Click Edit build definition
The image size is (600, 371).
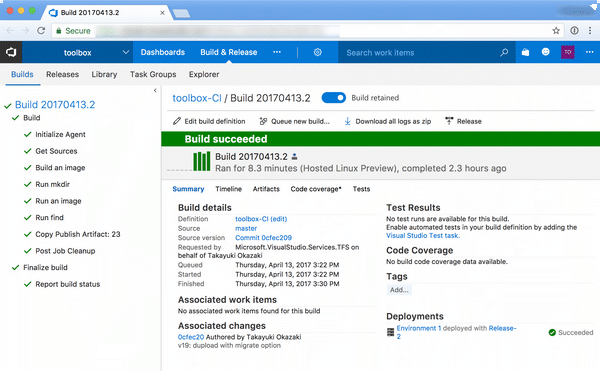tap(209, 121)
